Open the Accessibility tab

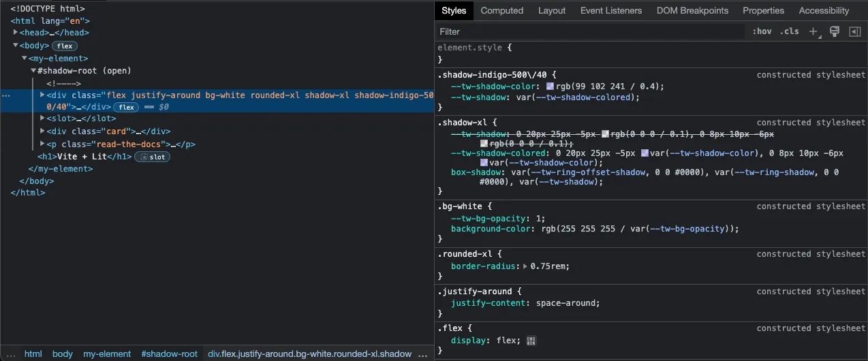pos(824,10)
